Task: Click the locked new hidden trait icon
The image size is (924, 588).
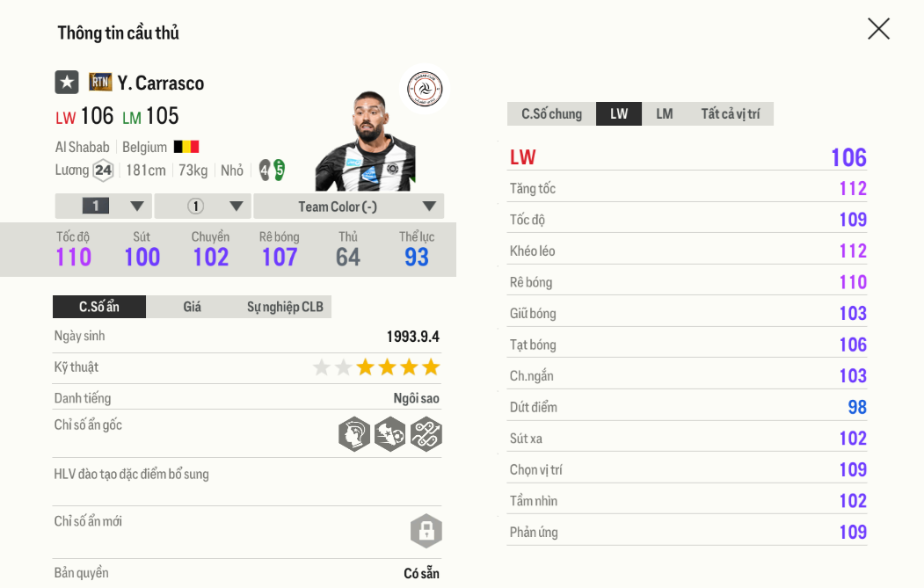Action: click(426, 531)
